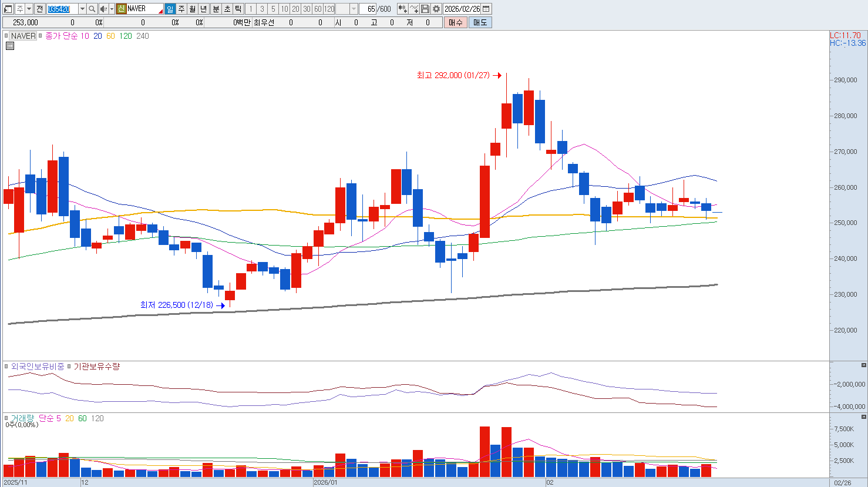Expand the dropdown beside the speaker icon
The height and width of the screenshot is (487, 868).
click(x=112, y=9)
